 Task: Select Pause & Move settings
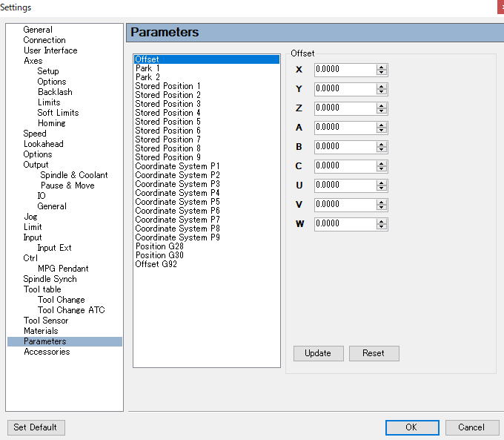point(67,185)
